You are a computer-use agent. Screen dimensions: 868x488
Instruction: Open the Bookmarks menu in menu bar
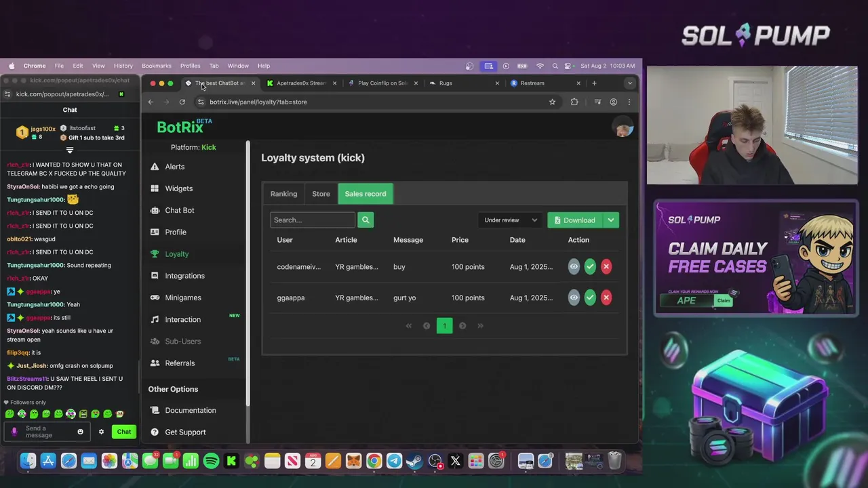tap(156, 66)
